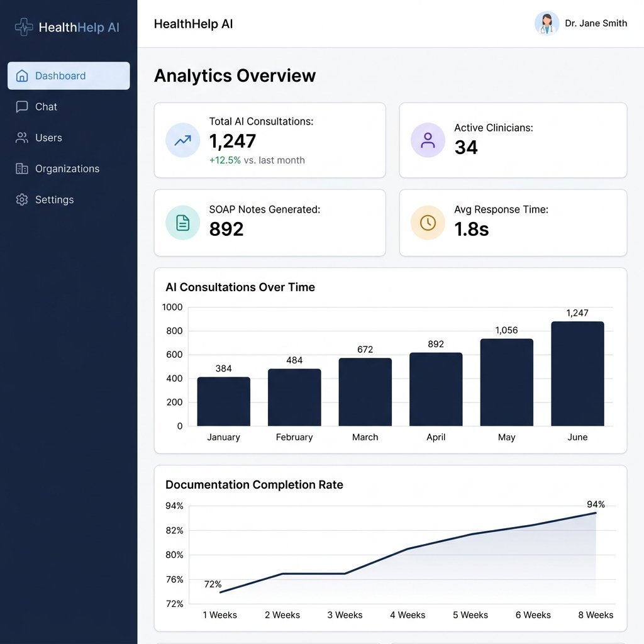Image resolution: width=644 pixels, height=644 pixels.
Task: Click the February bar in consultations chart
Action: 294,397
